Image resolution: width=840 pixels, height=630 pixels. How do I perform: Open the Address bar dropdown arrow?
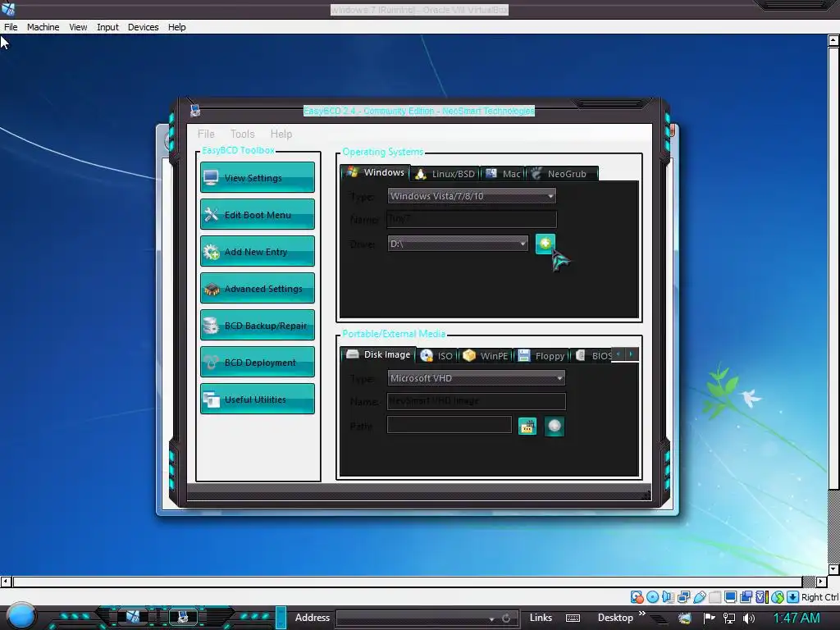point(491,619)
